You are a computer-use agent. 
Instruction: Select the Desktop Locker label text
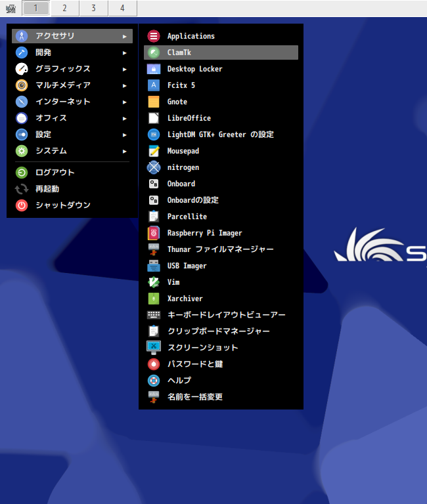pos(195,69)
